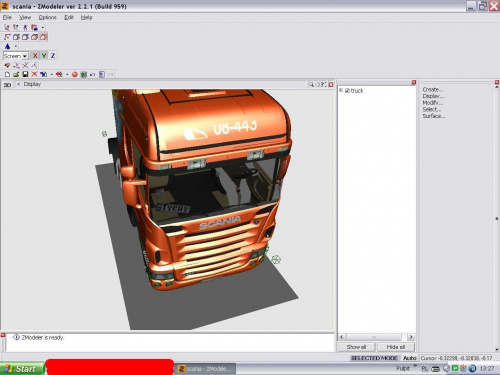Click first selection tool icon with F shape
This screenshot has width=500, height=375.
[7, 37]
